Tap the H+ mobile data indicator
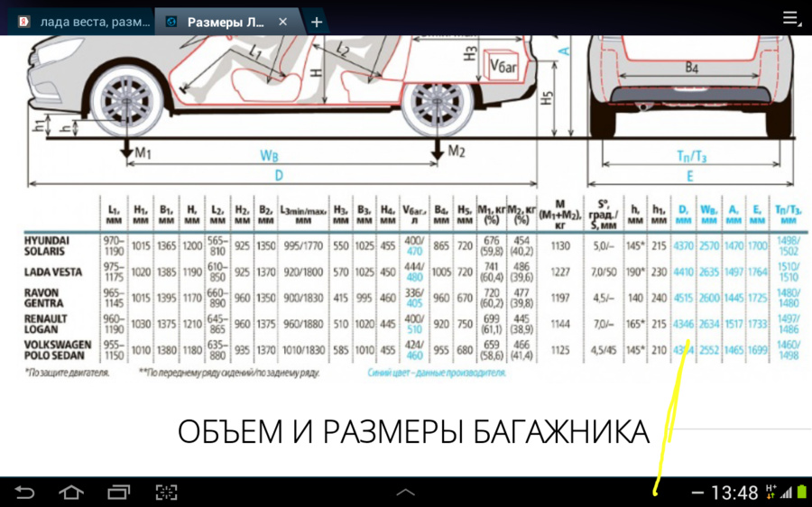The image size is (812, 507). coord(770,491)
